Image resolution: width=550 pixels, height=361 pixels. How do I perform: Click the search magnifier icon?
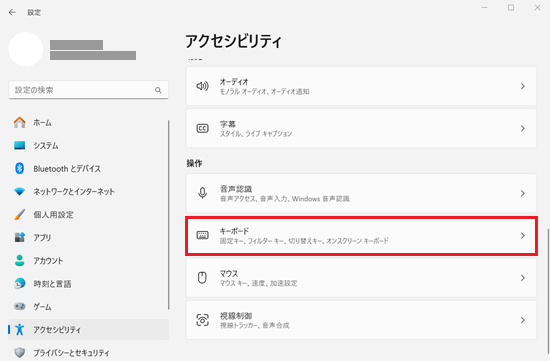coord(158,90)
